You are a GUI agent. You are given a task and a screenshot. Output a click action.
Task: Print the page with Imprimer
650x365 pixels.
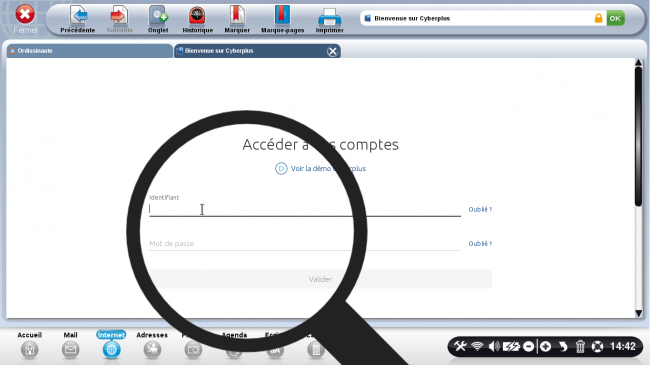pos(329,19)
